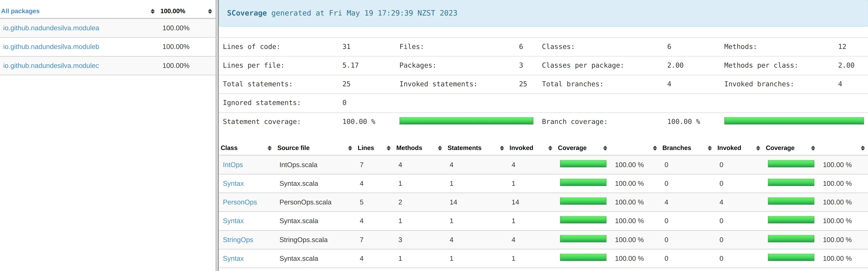Click the Methods value 12
The height and width of the screenshot is (271, 868).
click(x=842, y=47)
